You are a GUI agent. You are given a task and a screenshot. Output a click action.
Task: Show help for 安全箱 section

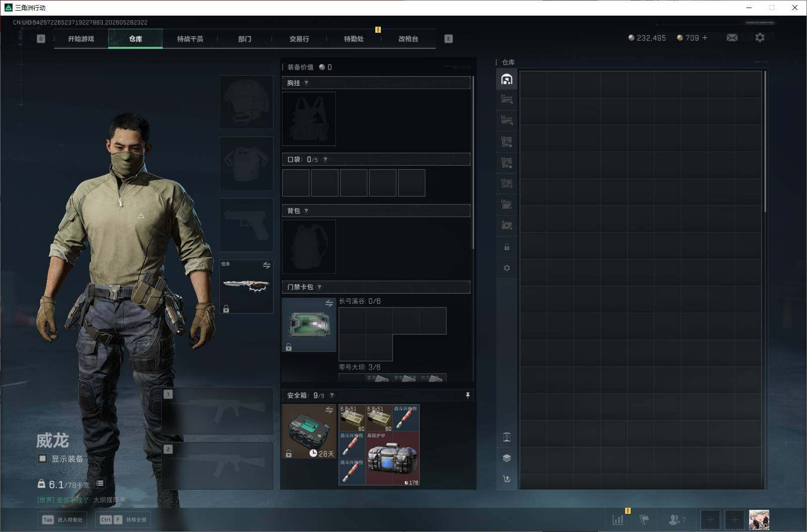331,395
